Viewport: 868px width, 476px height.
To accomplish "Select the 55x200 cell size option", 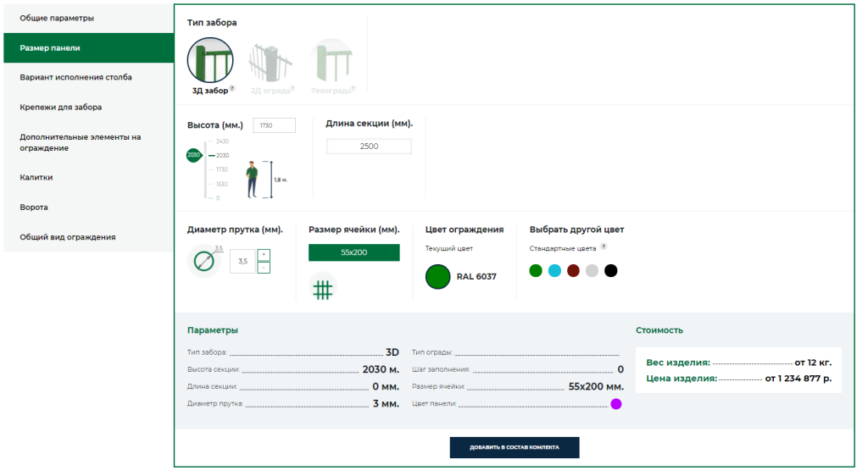I will 353,252.
